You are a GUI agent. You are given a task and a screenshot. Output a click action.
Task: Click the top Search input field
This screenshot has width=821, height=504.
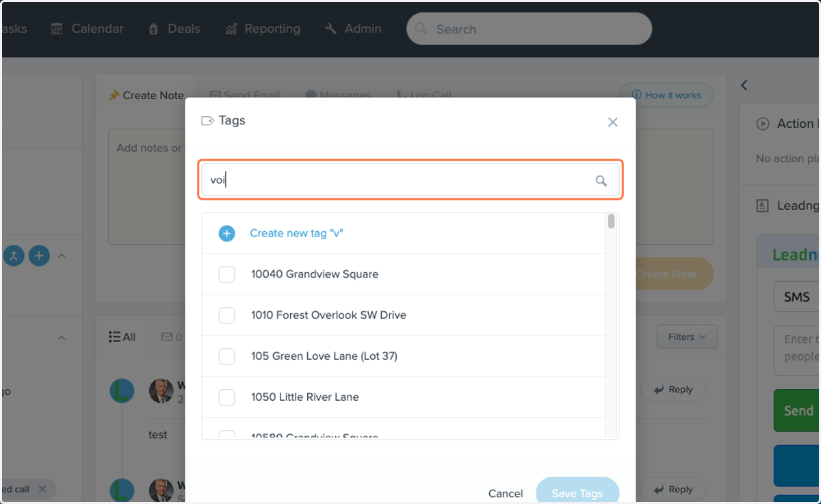(529, 29)
